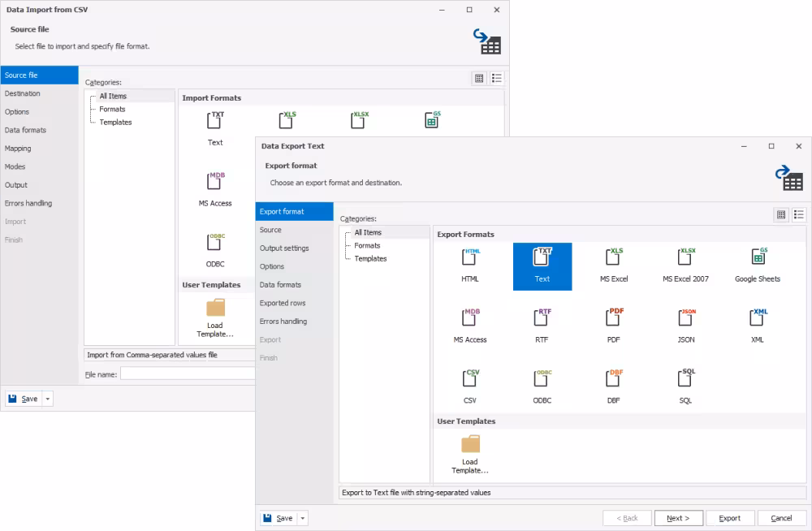This screenshot has height=531, width=812.
Task: Open Modes page in Data Import
Action: [x=39, y=166]
